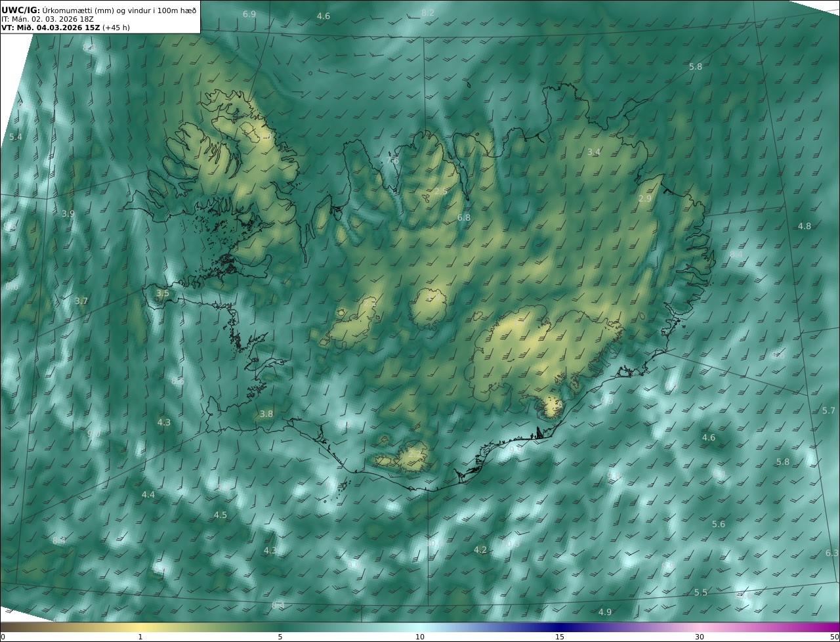Click the map value 3.8

point(266,414)
